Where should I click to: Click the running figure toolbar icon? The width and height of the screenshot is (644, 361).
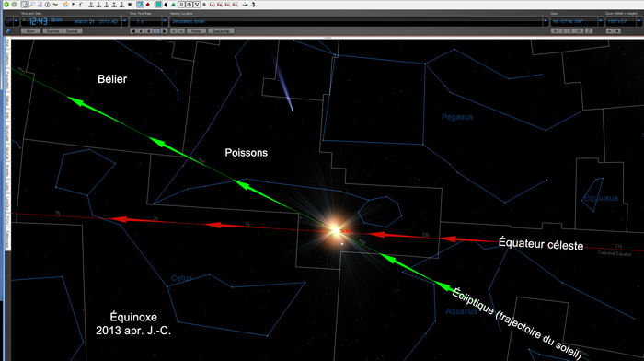click(253, 5)
